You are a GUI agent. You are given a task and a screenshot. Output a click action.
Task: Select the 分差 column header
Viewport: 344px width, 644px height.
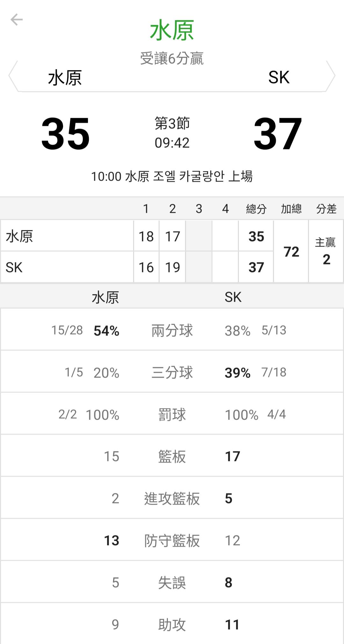[x=326, y=209]
